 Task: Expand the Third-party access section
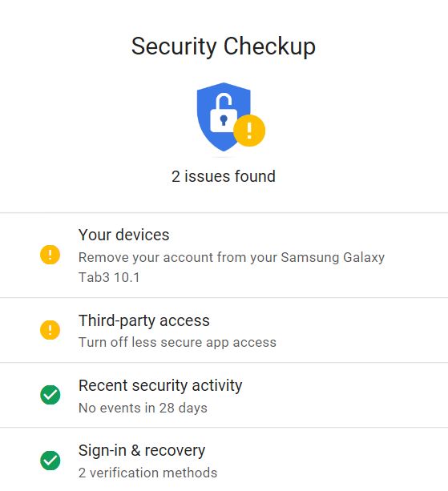click(224, 330)
